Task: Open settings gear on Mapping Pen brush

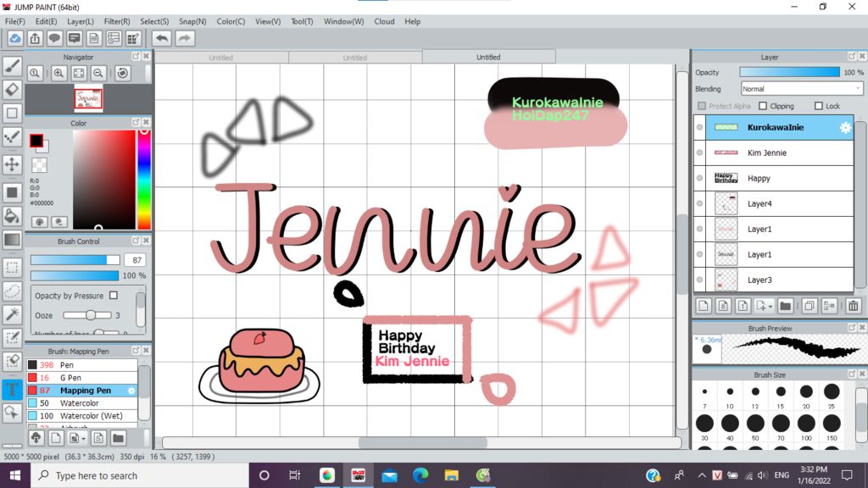Action: click(x=131, y=391)
